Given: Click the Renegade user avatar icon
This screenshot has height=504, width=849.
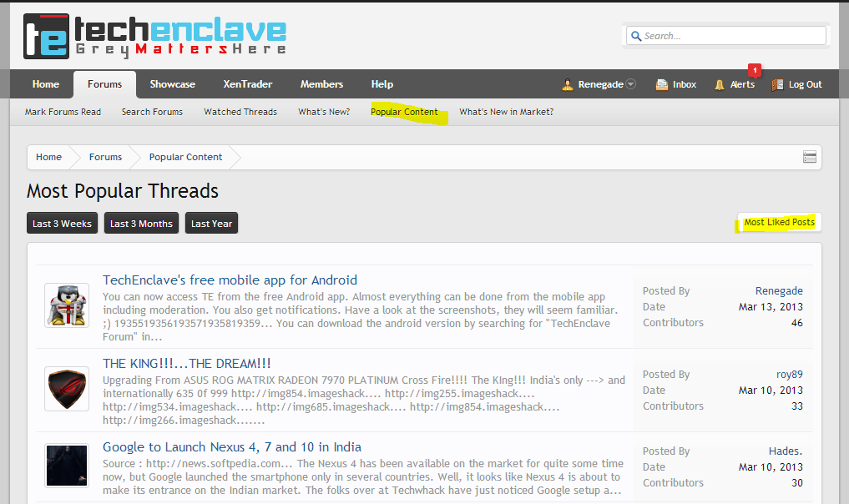Looking at the screenshot, I should point(567,84).
